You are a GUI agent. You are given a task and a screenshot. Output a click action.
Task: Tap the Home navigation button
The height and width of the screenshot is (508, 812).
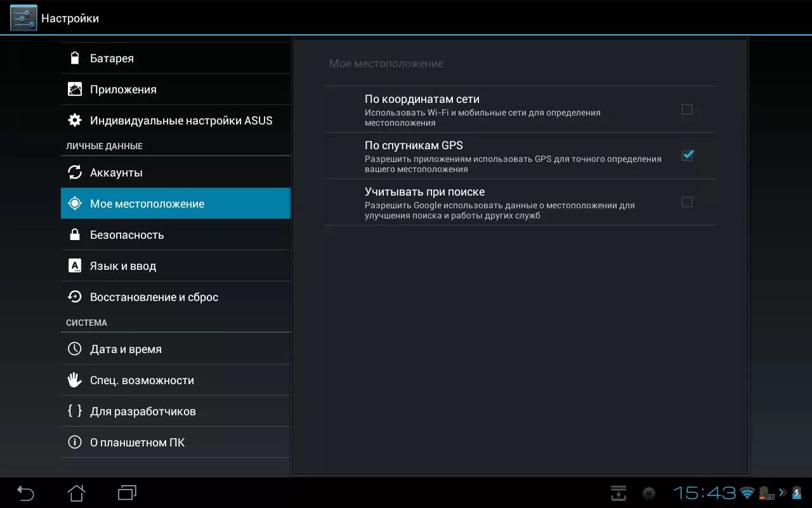click(x=76, y=493)
